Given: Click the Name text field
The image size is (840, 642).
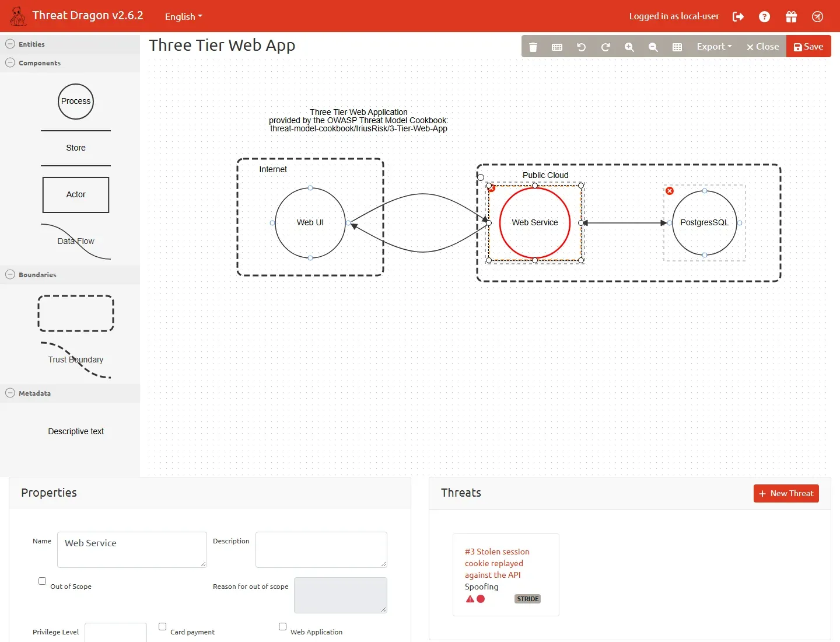Looking at the screenshot, I should [x=132, y=550].
